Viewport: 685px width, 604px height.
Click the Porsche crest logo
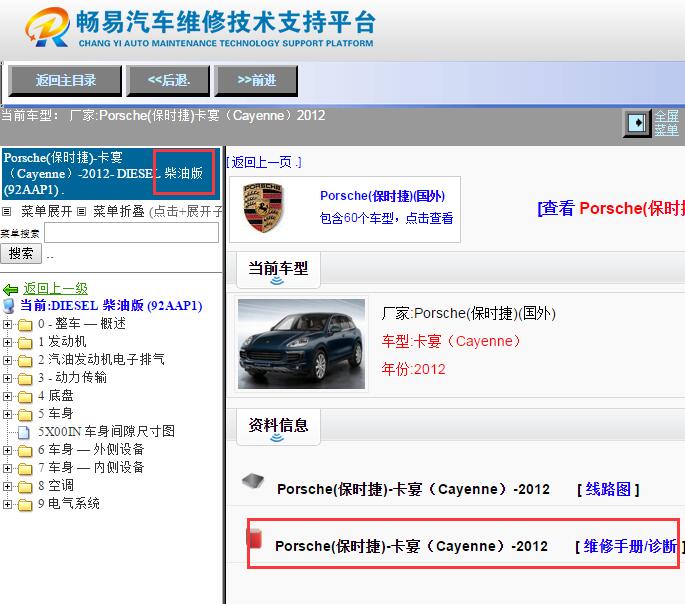(263, 207)
